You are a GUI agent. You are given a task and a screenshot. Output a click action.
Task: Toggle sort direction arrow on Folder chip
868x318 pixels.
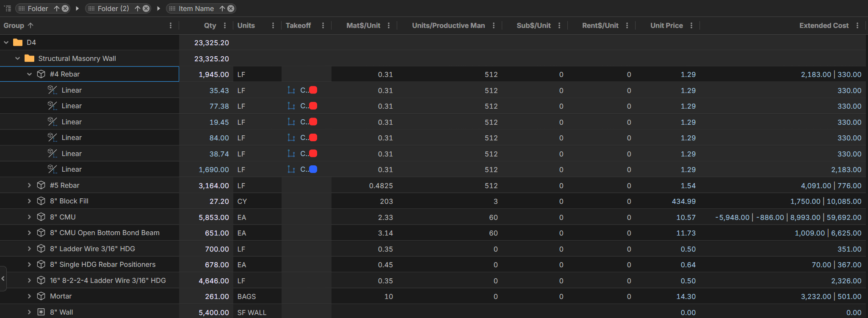[57, 8]
